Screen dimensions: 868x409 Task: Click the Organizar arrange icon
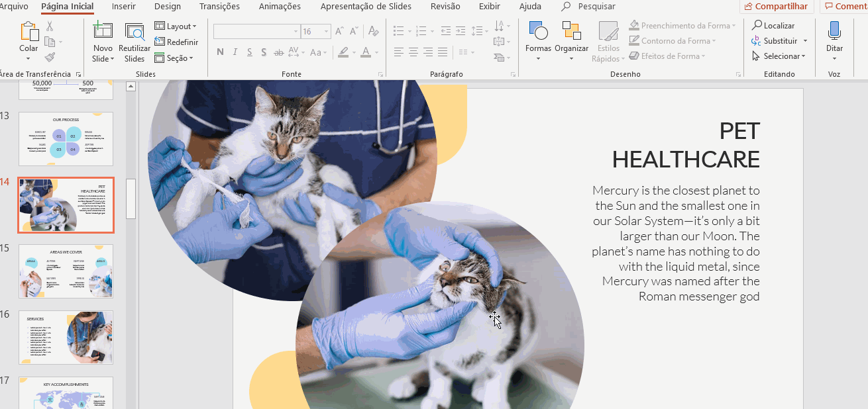(x=571, y=31)
